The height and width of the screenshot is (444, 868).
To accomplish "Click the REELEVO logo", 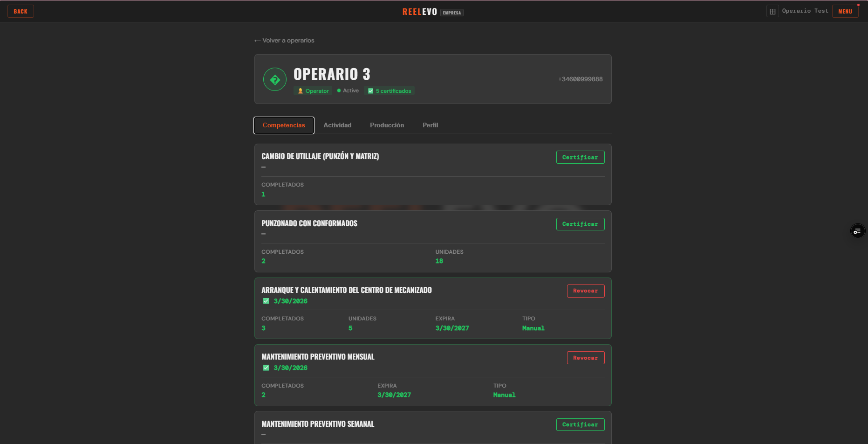I will (x=419, y=11).
